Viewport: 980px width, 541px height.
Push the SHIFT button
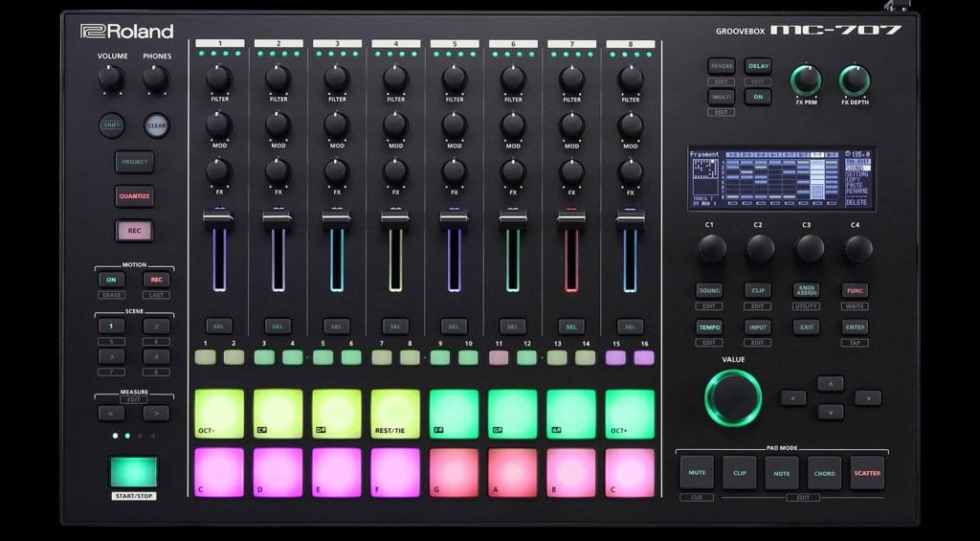point(112,125)
